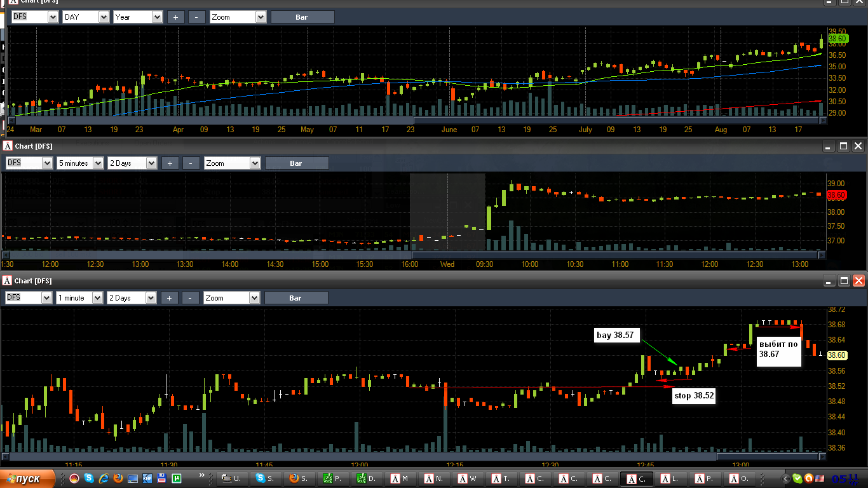The image size is (868, 488).
Task: Open the DFS symbol dropdown in the daily chart
Action: click(x=35, y=17)
